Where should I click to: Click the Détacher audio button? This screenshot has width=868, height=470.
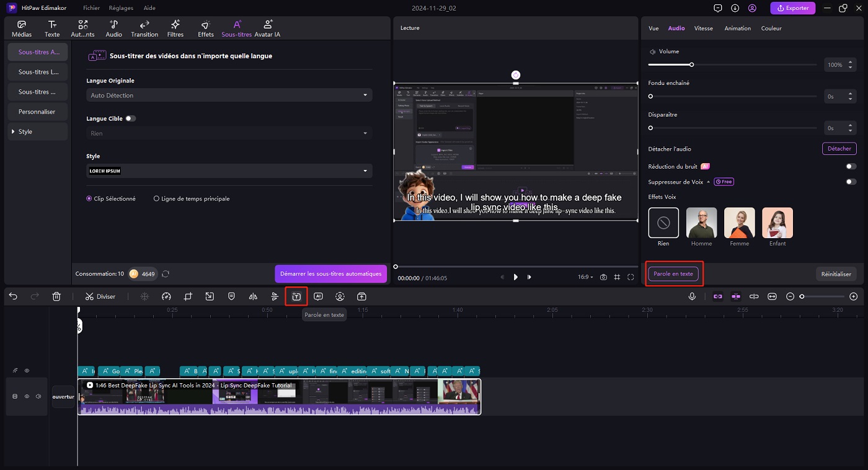839,149
